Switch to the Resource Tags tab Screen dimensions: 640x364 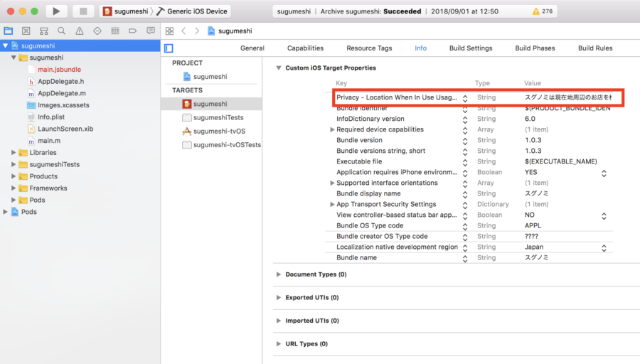(x=369, y=48)
